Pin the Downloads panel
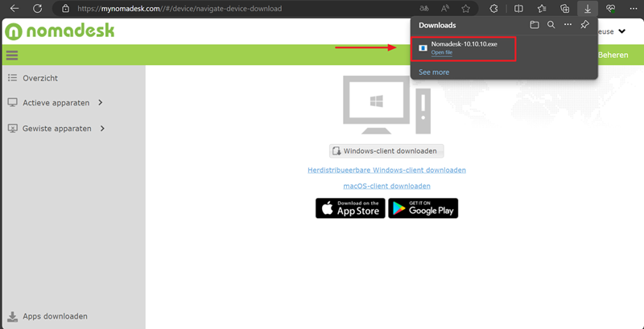 [585, 25]
